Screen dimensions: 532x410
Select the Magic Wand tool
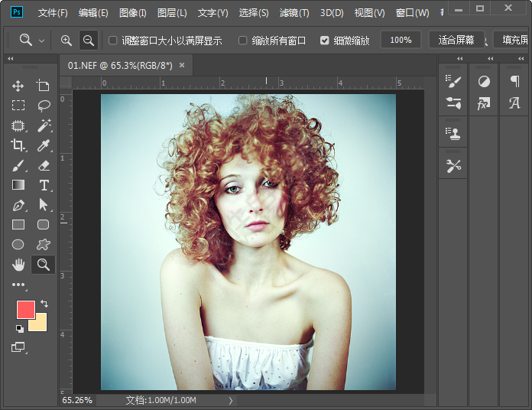tap(44, 125)
